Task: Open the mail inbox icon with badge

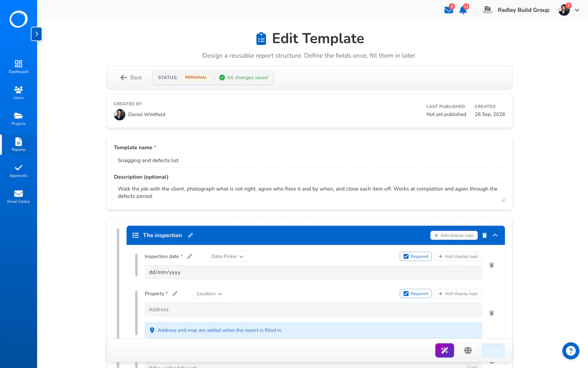Action: [x=449, y=10]
